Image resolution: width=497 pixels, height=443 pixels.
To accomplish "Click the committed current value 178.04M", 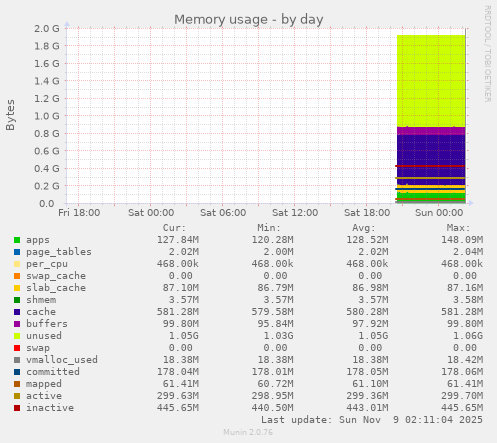I will [178, 372].
